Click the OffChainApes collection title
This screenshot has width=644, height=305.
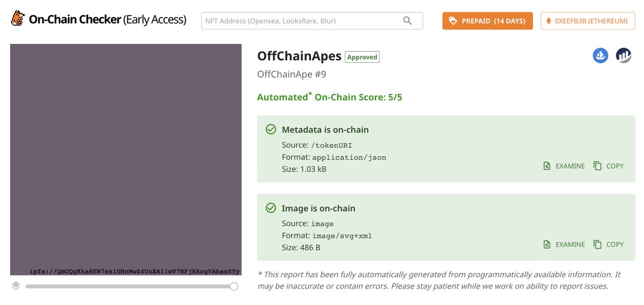[x=299, y=56]
